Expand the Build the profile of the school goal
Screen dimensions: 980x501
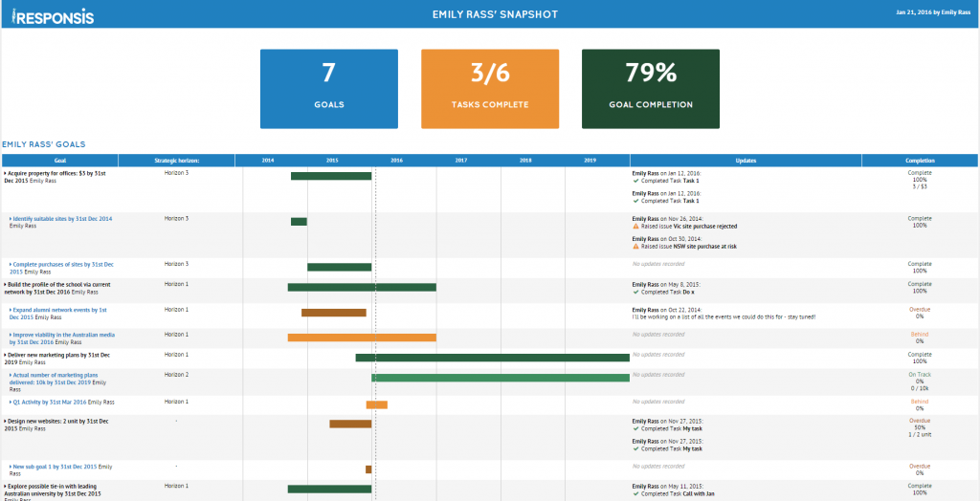click(x=5, y=284)
